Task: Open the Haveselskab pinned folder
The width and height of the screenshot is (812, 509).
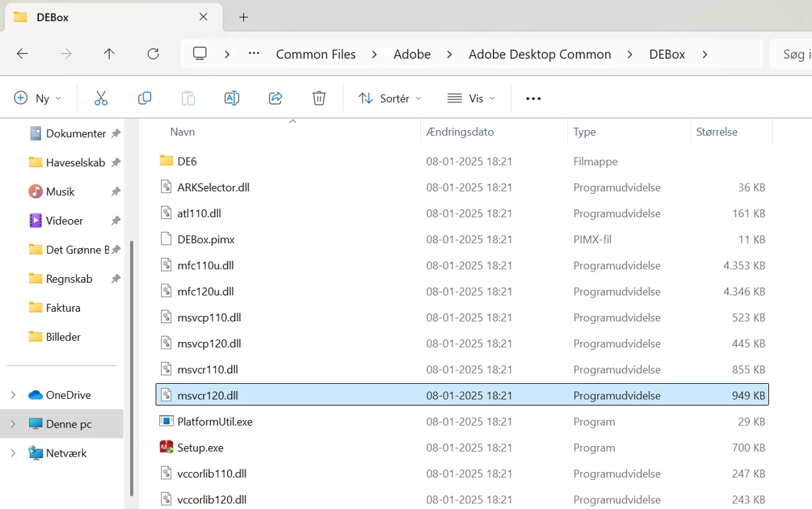Action: coord(75,162)
